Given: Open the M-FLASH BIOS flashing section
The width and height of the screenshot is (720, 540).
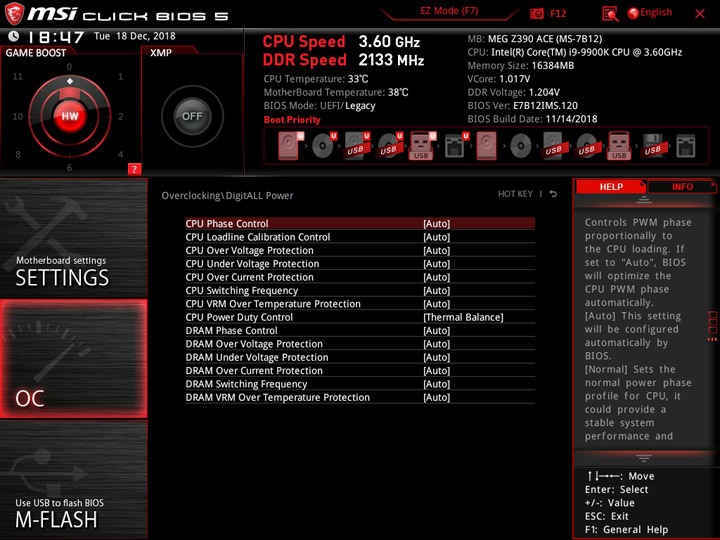Looking at the screenshot, I should pyautogui.click(x=73, y=480).
